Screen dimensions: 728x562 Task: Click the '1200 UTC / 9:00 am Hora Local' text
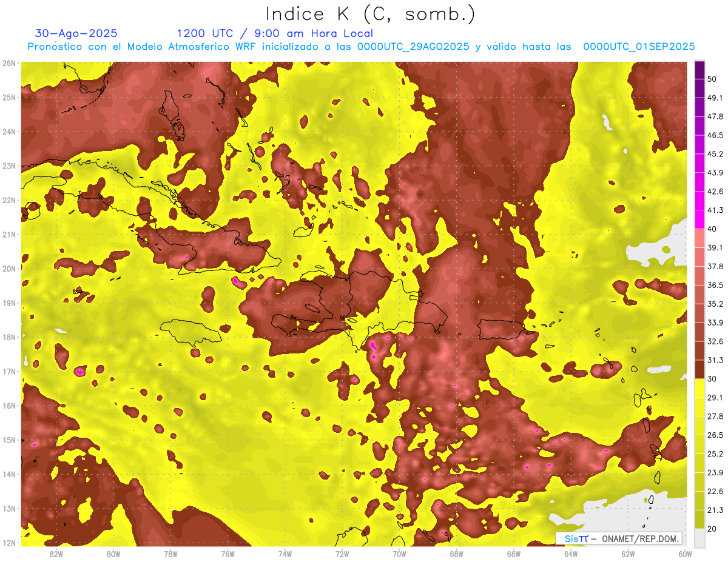(275, 33)
